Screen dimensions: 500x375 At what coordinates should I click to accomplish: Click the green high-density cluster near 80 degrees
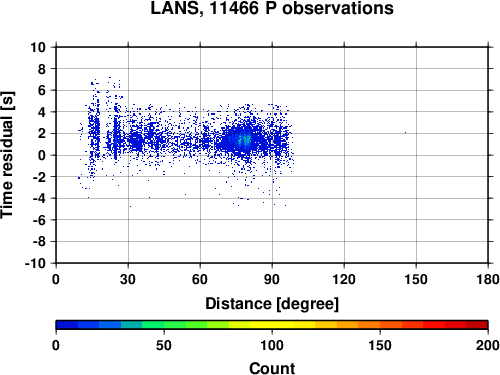coord(245,140)
